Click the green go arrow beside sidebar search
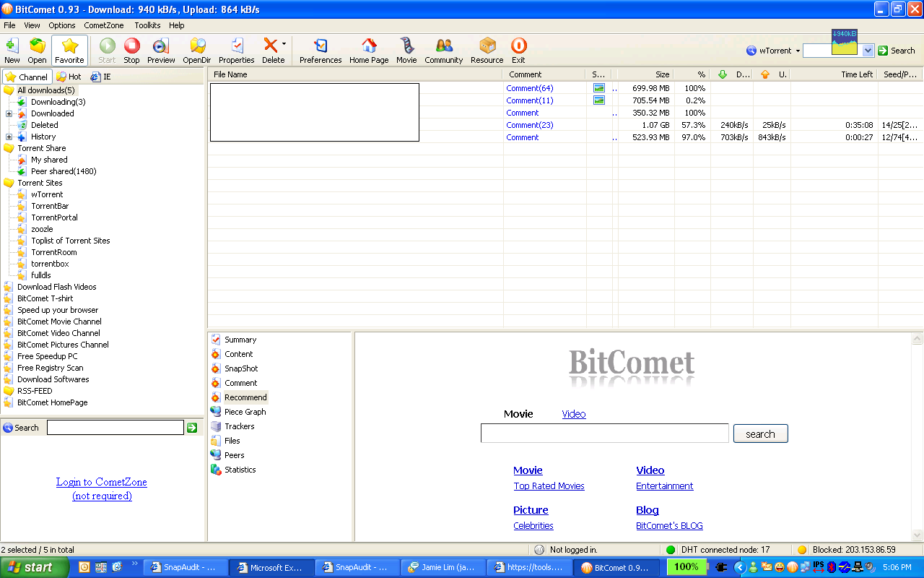Image resolution: width=924 pixels, height=578 pixels. (192, 428)
